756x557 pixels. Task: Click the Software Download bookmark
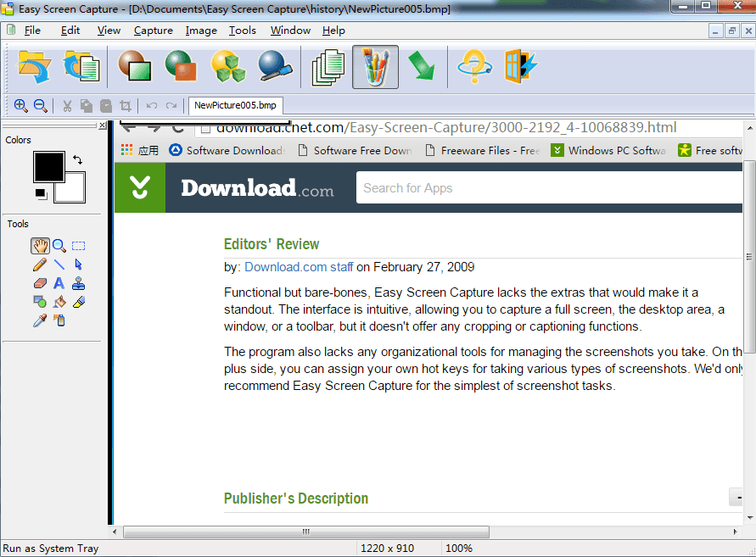pyautogui.click(x=227, y=150)
